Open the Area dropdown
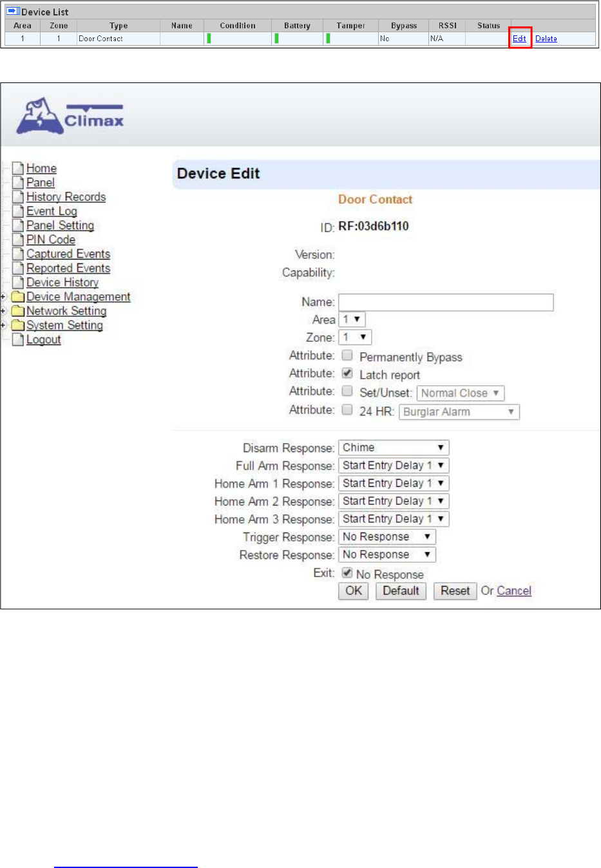Viewport: 601px width, 868px height. tap(352, 319)
